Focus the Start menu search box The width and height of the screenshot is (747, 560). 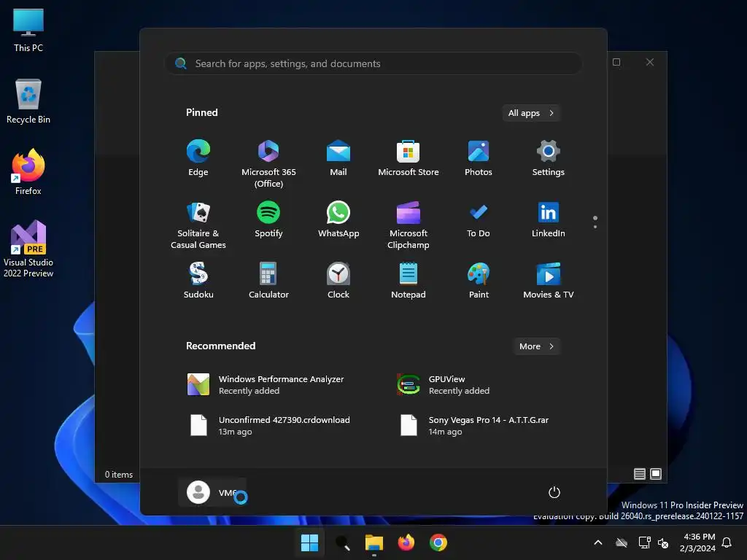tap(373, 63)
